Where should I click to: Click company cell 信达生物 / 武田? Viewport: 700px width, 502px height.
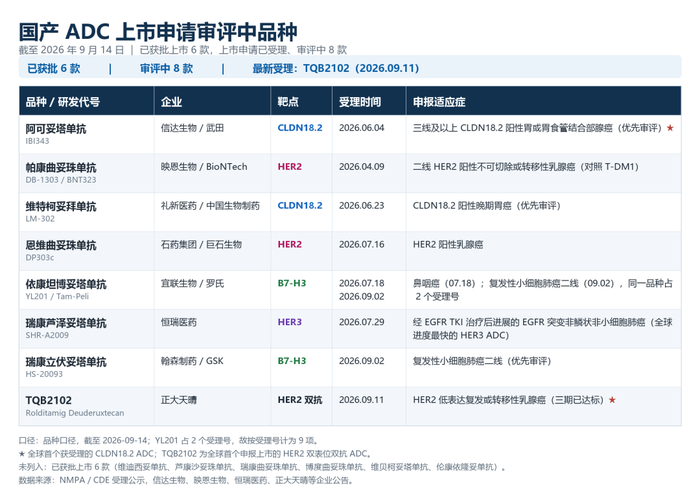(x=192, y=128)
